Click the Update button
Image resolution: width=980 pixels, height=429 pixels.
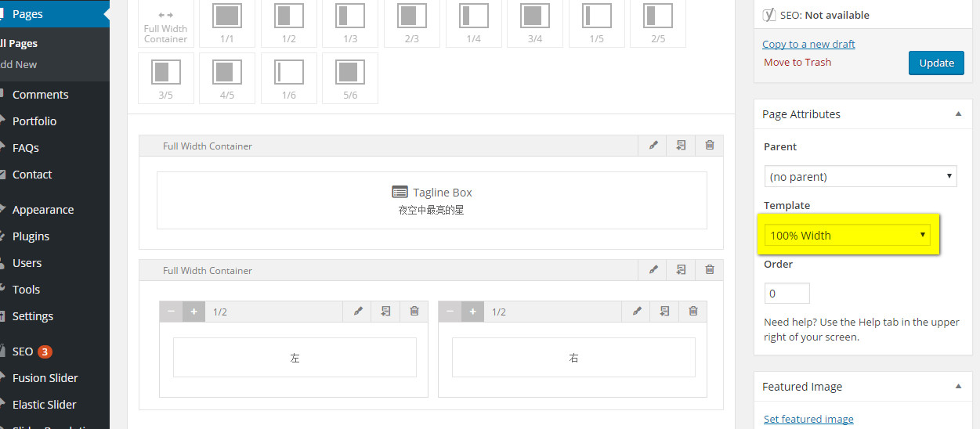coord(936,63)
